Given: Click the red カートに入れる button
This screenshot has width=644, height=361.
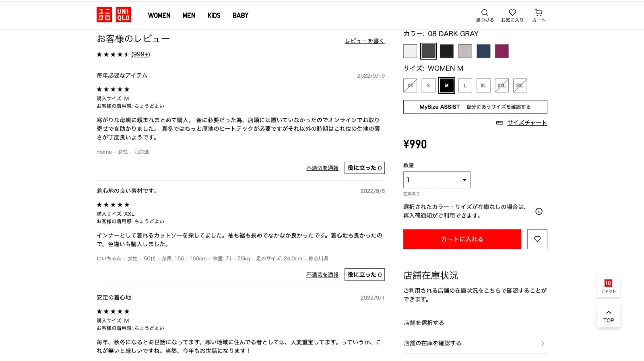Looking at the screenshot, I should tap(462, 239).
